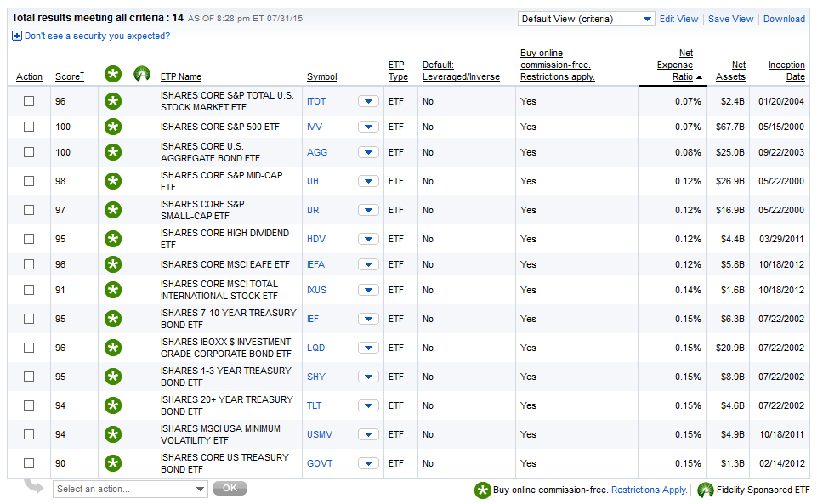The image size is (823, 504).
Task: Click the Action column header
Action: tap(29, 76)
